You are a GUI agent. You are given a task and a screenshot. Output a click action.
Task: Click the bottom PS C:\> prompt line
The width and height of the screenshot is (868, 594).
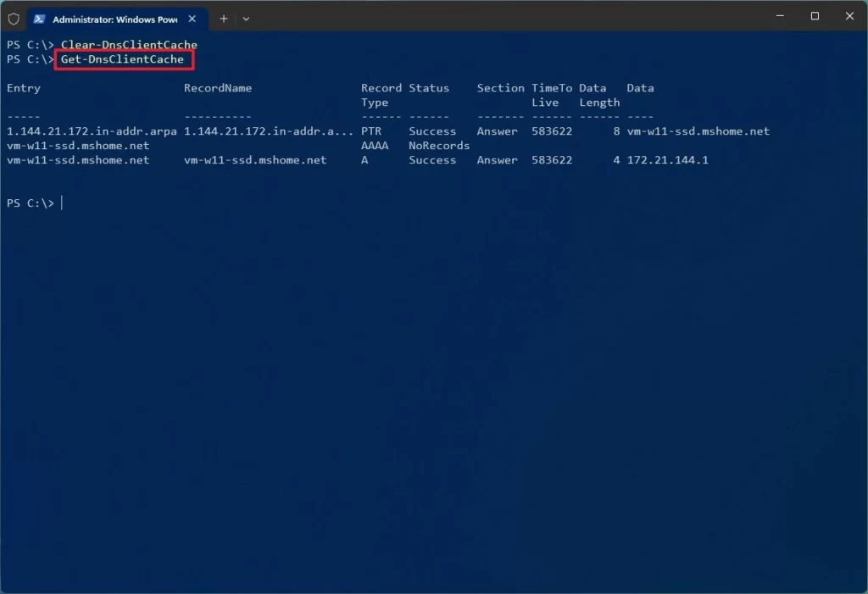point(31,203)
